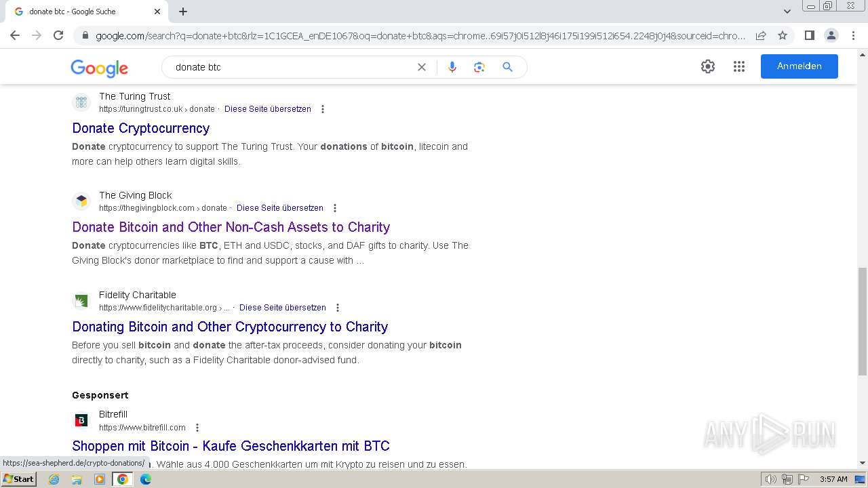Click the turingtrust.co.uk URL text
The image size is (868, 488).
157,109
